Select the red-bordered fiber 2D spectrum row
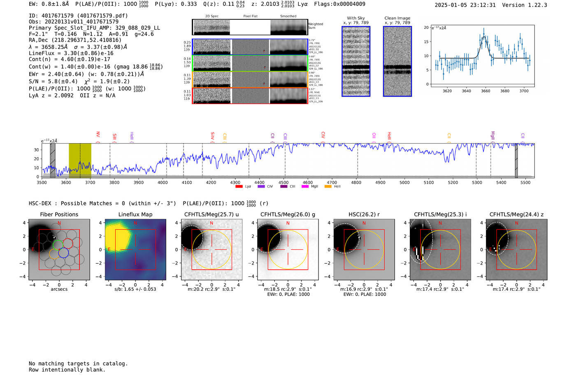Image resolution: width=576 pixels, height=392 pixels. pos(250,96)
